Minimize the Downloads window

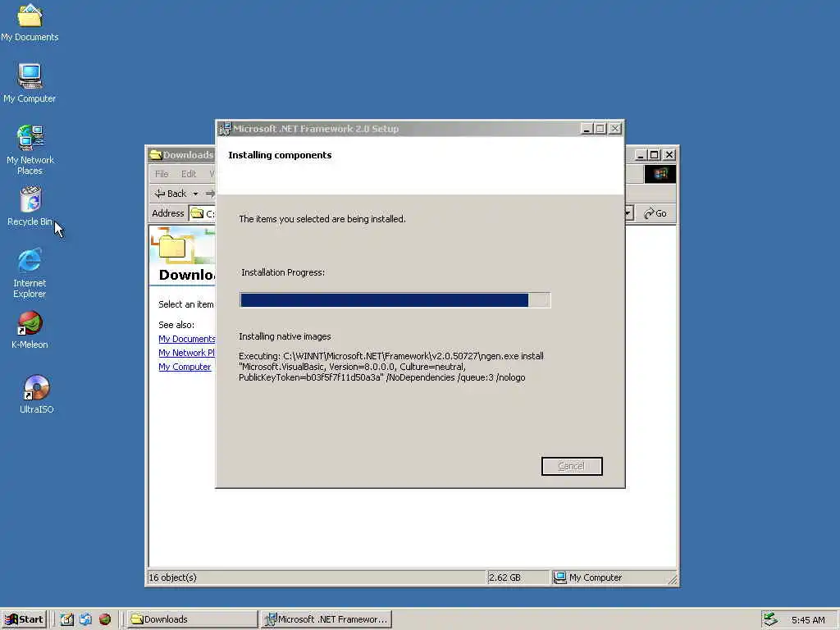[x=641, y=155]
